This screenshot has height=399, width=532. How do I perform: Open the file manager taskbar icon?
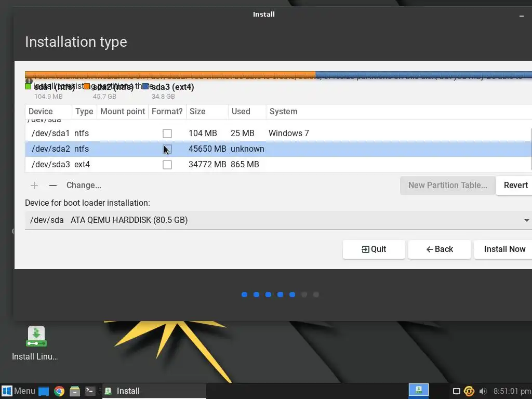pos(75,391)
